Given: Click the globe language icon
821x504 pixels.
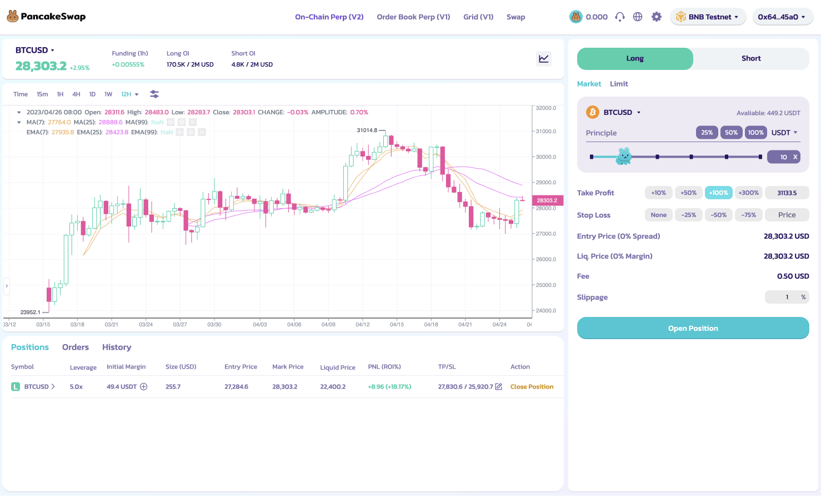Looking at the screenshot, I should tap(638, 17).
